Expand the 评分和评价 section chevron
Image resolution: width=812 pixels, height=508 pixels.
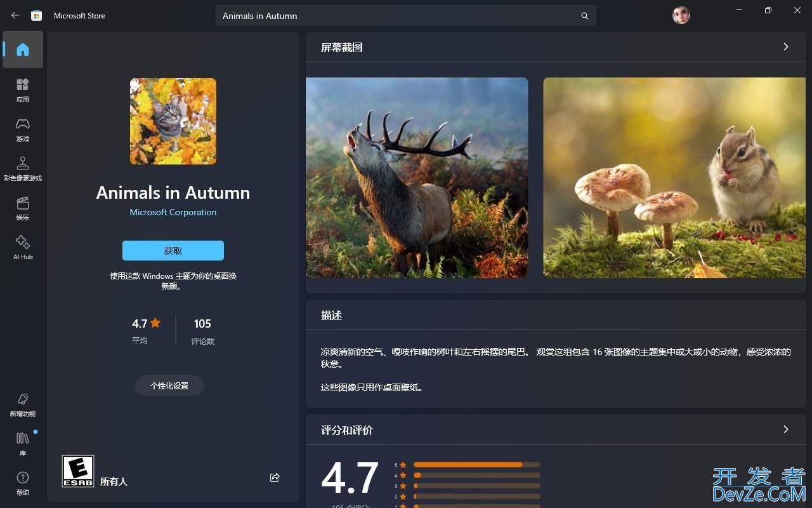point(786,430)
